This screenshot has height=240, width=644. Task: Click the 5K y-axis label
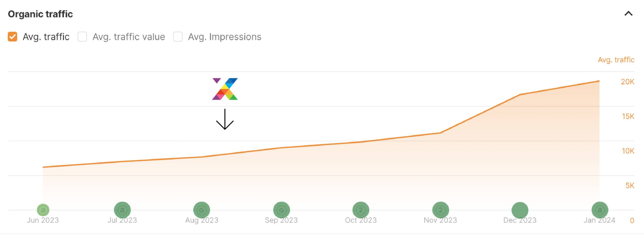click(x=630, y=186)
